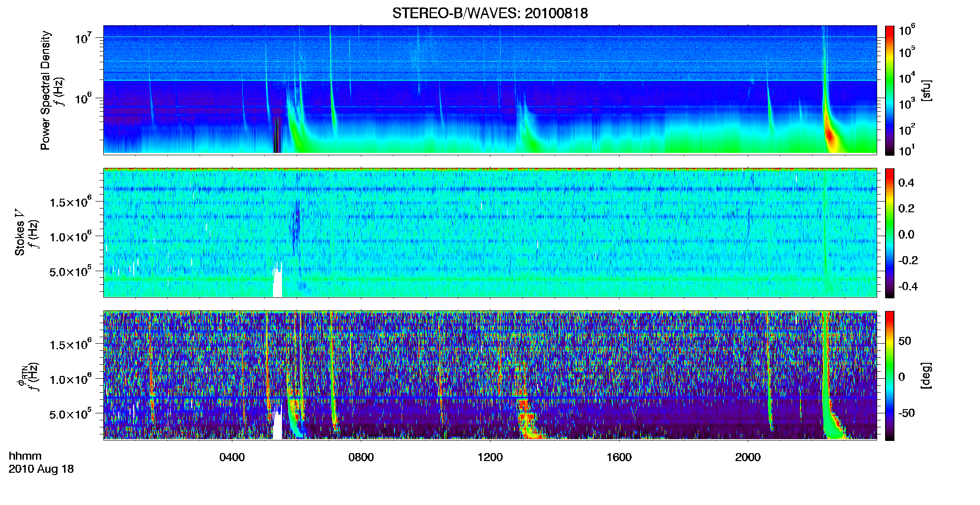Click the 10^7 frequency tick of top panel
Viewport: 980px width, 505px height.
click(83, 37)
